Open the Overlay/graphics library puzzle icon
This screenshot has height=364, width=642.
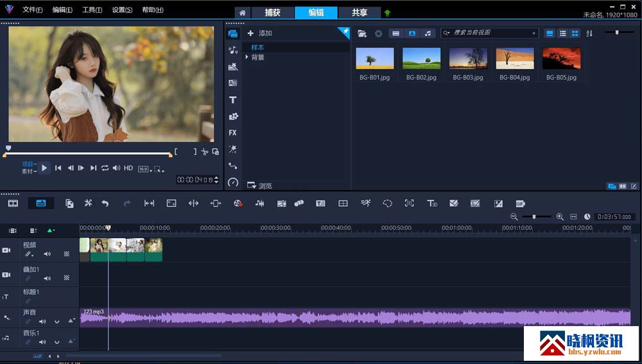click(x=233, y=116)
